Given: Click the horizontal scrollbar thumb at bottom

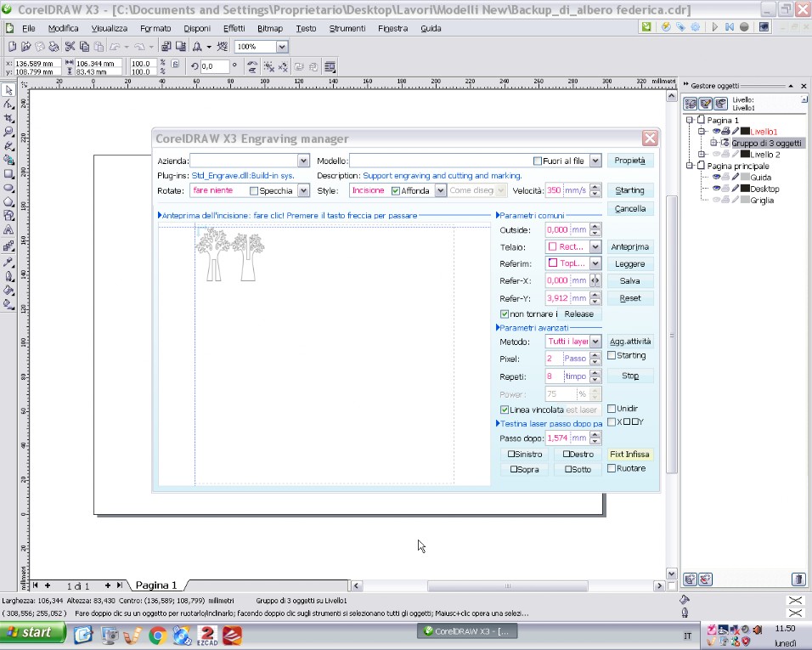Looking at the screenshot, I should pos(508,585).
